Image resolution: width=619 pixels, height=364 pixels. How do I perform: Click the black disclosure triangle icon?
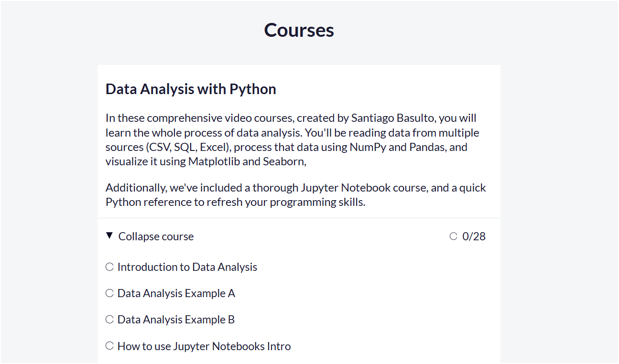(109, 236)
